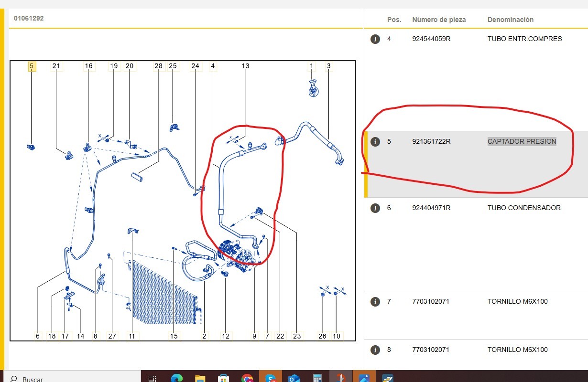
Task: Open Calculator from the taskbar
Action: pos(317,378)
